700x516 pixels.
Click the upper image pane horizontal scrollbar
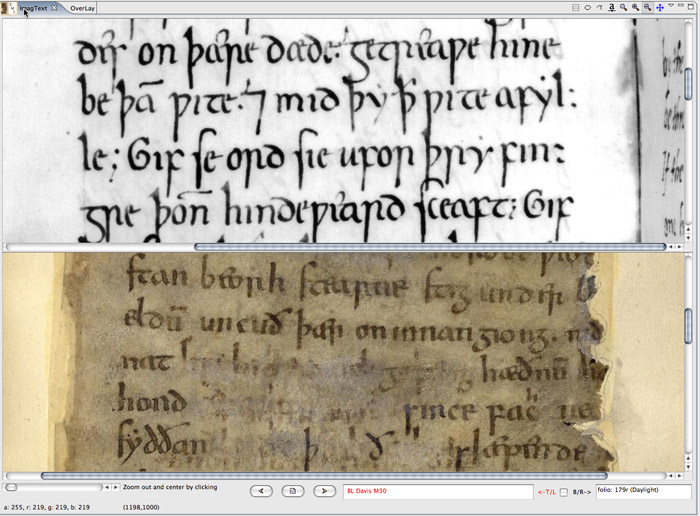[336, 247]
